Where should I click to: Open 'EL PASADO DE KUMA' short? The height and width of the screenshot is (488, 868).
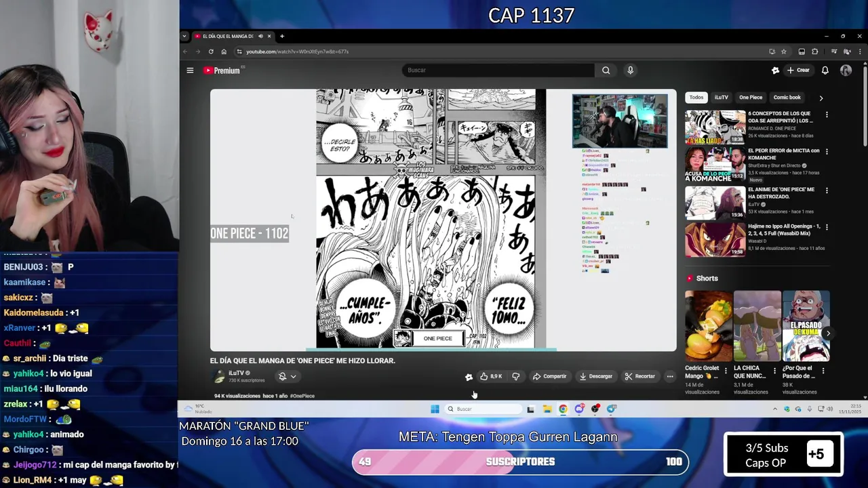coord(806,326)
